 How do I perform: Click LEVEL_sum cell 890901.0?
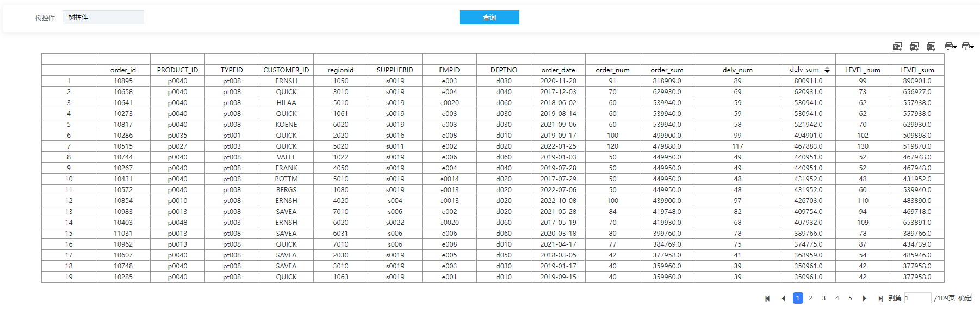917,81
